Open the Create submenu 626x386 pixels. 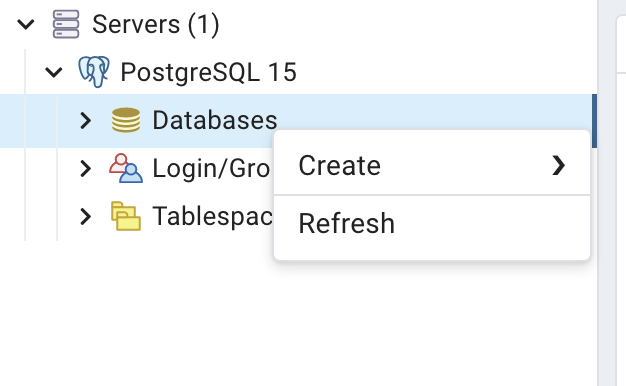(x=432, y=166)
